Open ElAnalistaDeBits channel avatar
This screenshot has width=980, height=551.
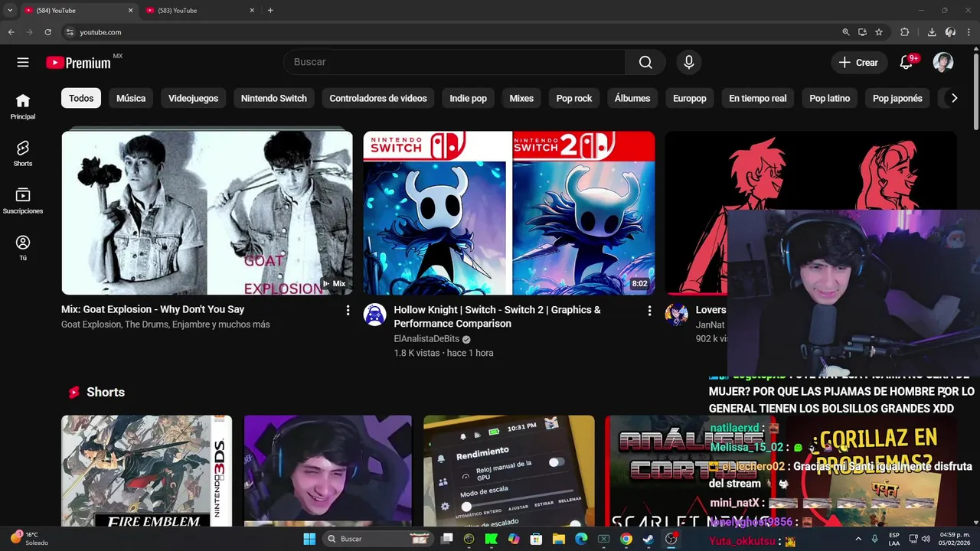[x=374, y=315]
